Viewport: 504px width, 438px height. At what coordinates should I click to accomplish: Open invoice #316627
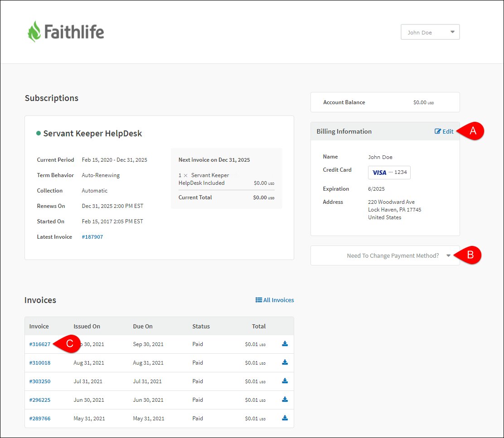pyautogui.click(x=39, y=344)
